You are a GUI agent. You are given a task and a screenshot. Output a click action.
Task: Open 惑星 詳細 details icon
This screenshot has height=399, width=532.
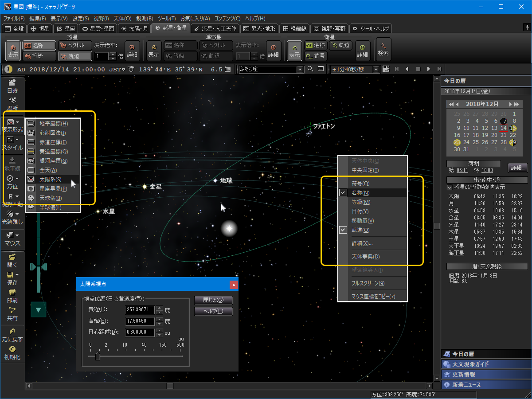tap(132, 50)
